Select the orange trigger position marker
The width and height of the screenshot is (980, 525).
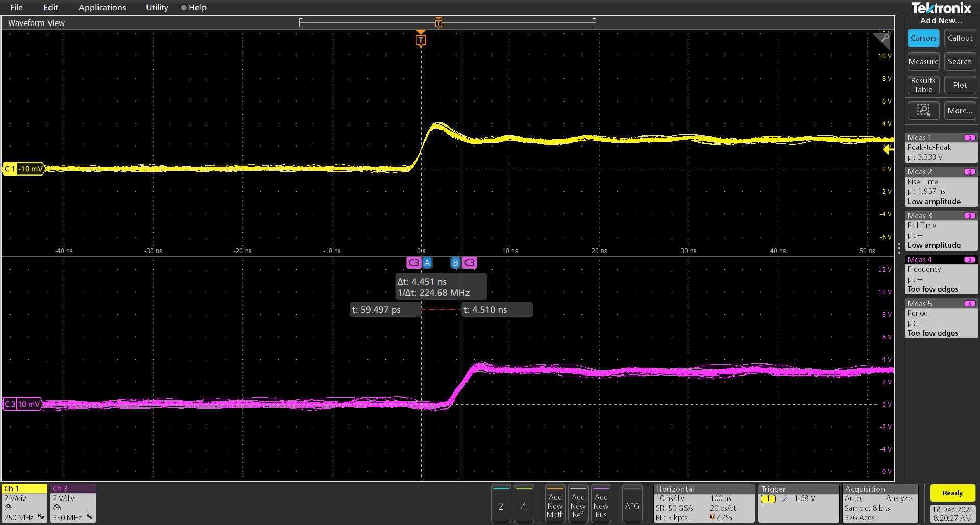click(421, 39)
